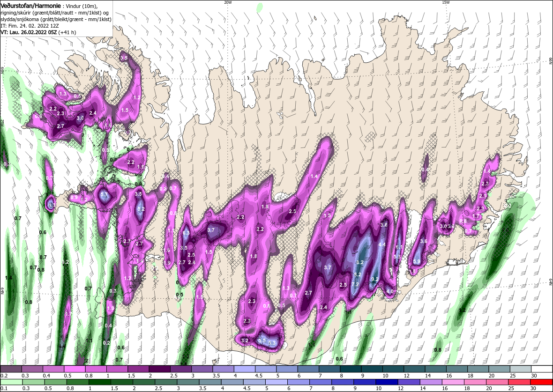The width and height of the screenshot is (553, 392).
Task: Select the light lavender 4 swatch in the snow legend
Action: pos(245,369)
